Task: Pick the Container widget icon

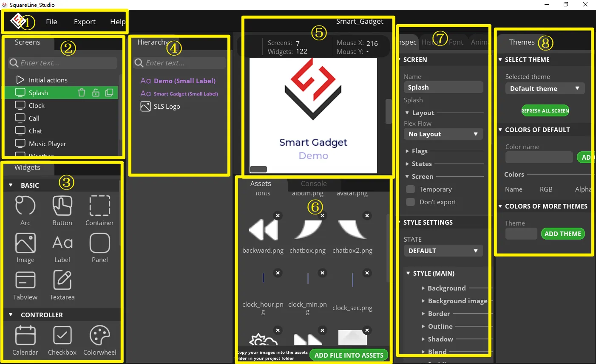Action: [99, 206]
